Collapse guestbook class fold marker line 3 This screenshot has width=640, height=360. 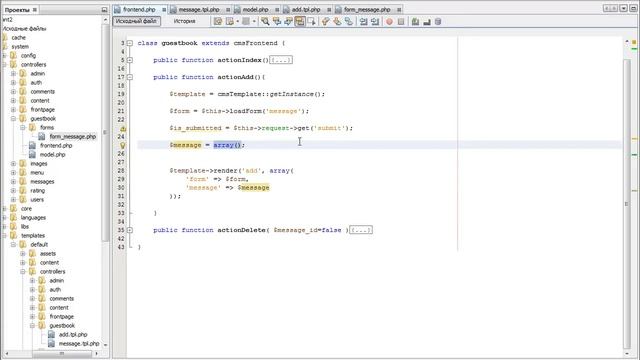pos(130,43)
